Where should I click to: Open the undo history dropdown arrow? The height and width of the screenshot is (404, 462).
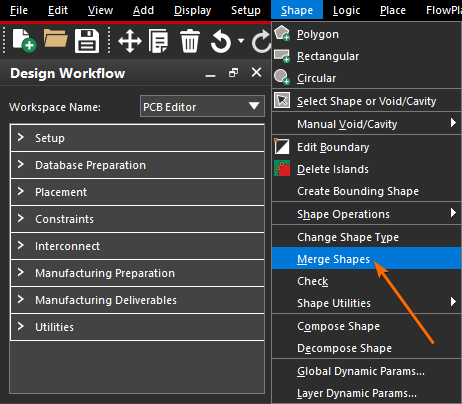click(x=241, y=41)
